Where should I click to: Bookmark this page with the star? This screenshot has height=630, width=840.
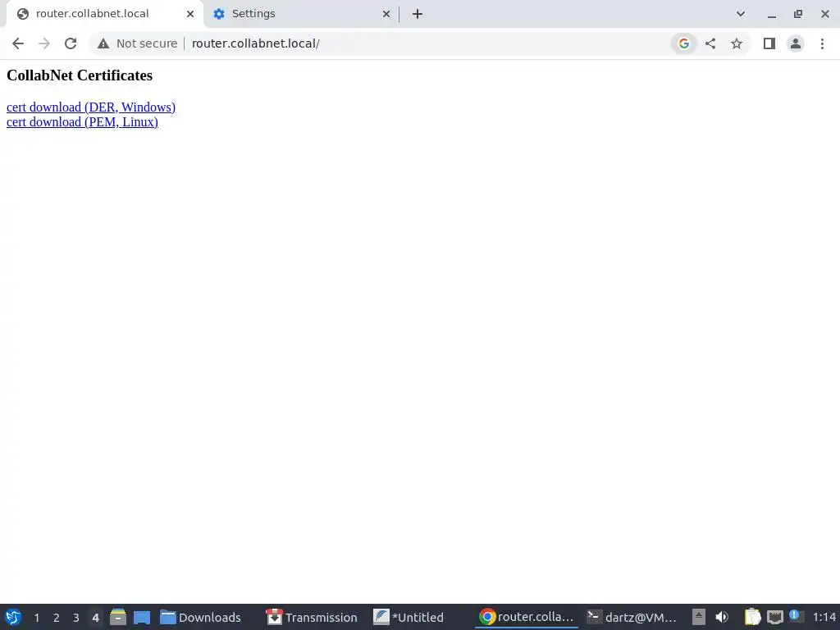pyautogui.click(x=737, y=43)
